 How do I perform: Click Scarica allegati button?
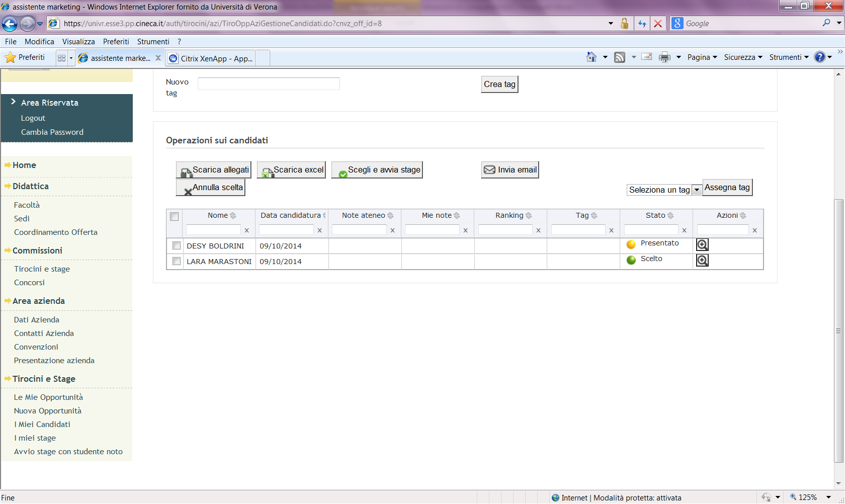click(x=214, y=170)
